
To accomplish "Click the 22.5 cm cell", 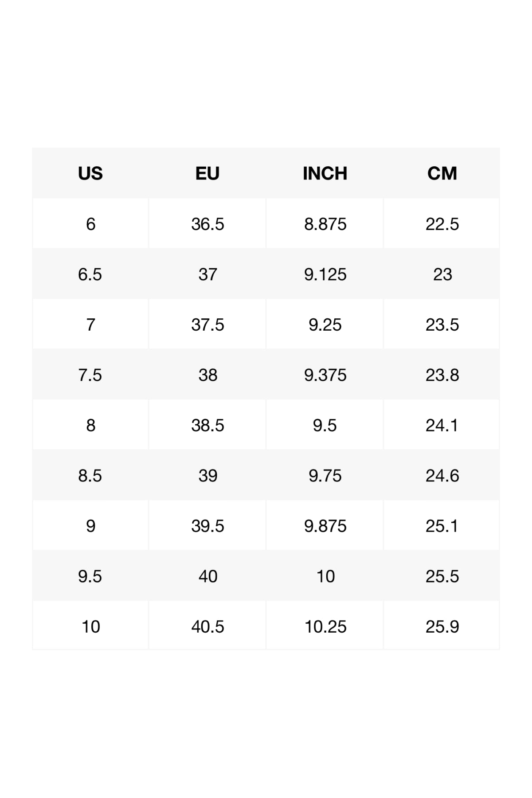I will pyautogui.click(x=442, y=224).
